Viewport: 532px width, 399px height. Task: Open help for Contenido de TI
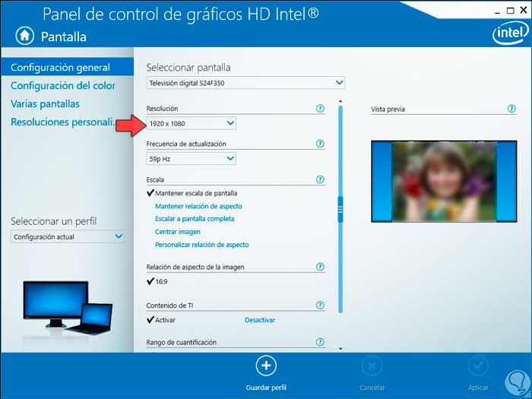320,306
